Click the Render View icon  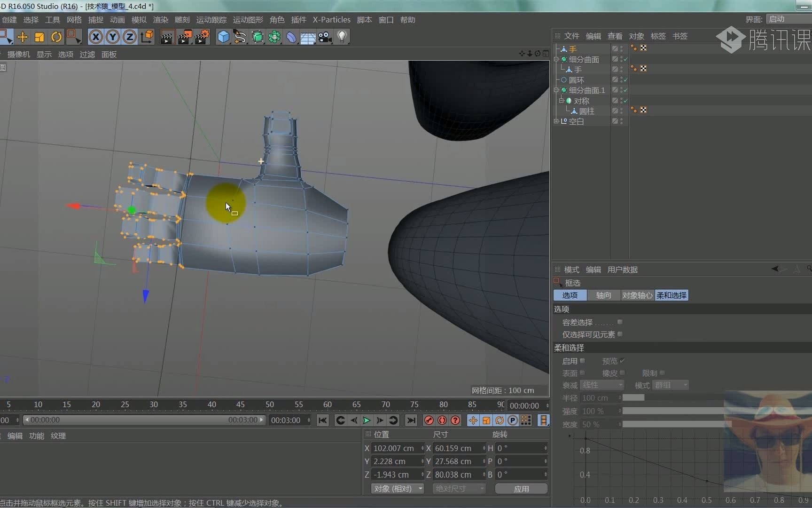point(167,37)
